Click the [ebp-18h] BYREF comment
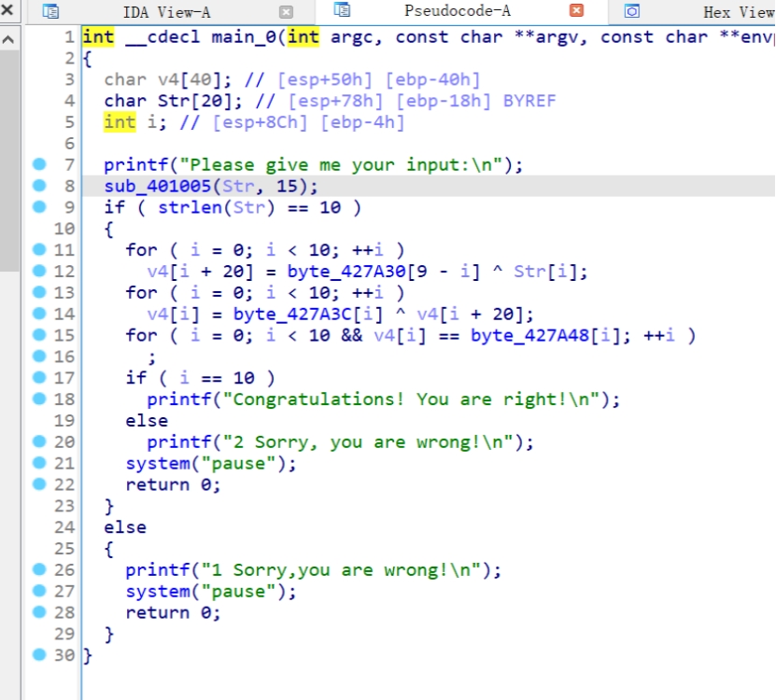 pos(475,101)
